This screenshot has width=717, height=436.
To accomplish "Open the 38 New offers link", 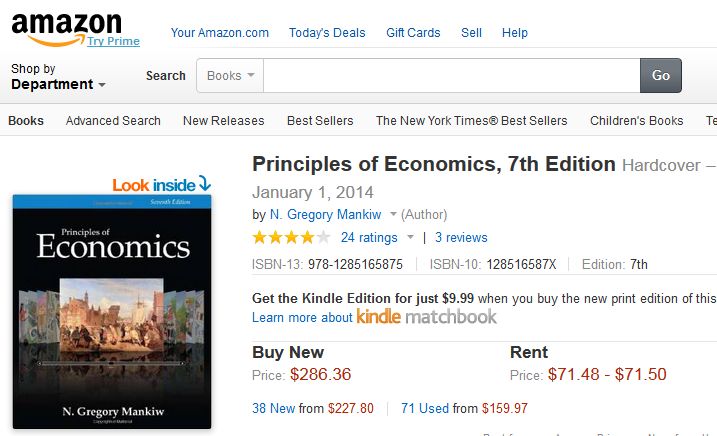I will 274,408.
